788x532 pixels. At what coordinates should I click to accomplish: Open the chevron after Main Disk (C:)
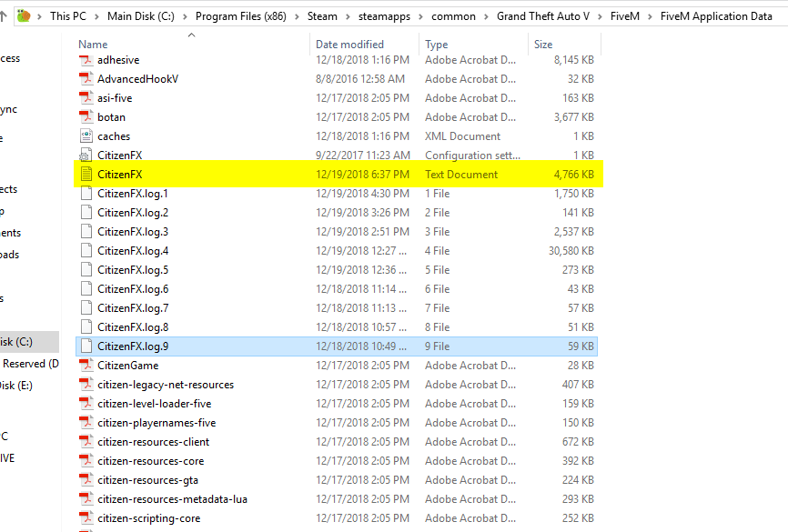click(x=185, y=16)
